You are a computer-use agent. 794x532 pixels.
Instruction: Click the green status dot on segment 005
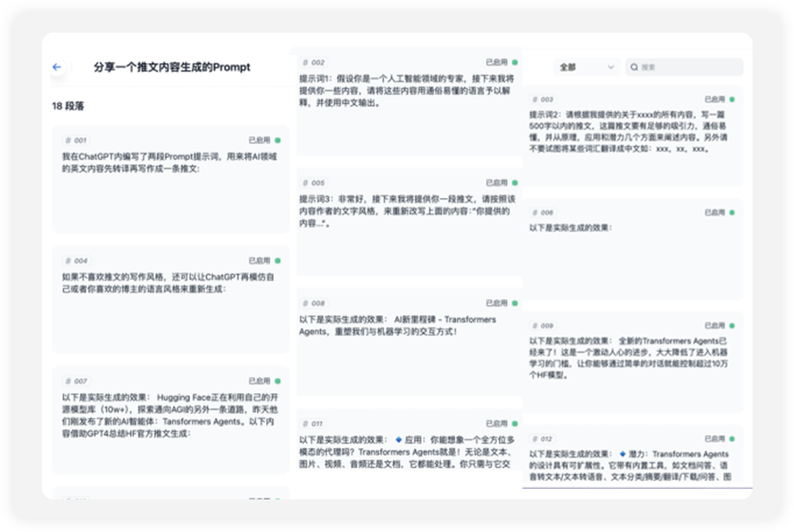(515, 183)
